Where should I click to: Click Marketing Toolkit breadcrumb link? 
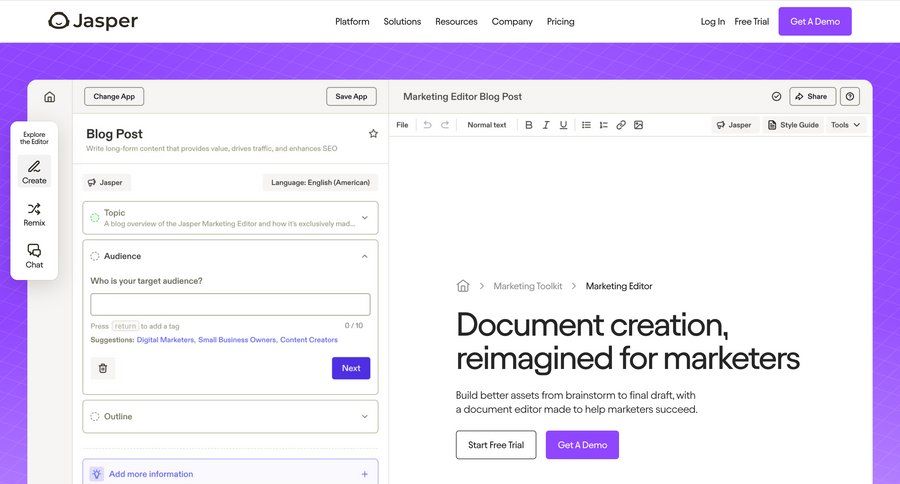pos(527,286)
